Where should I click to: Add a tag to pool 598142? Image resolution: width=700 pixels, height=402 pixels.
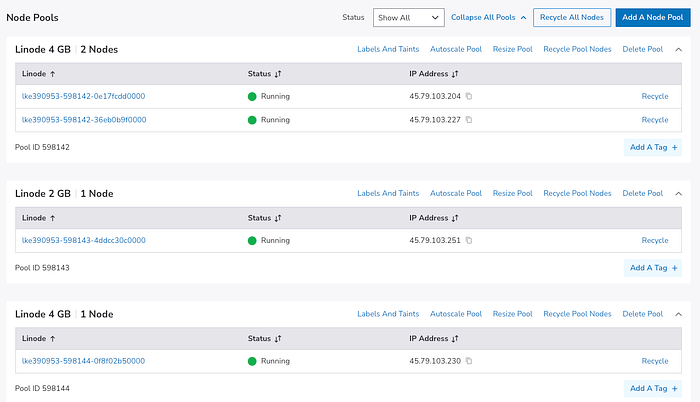[x=653, y=147]
